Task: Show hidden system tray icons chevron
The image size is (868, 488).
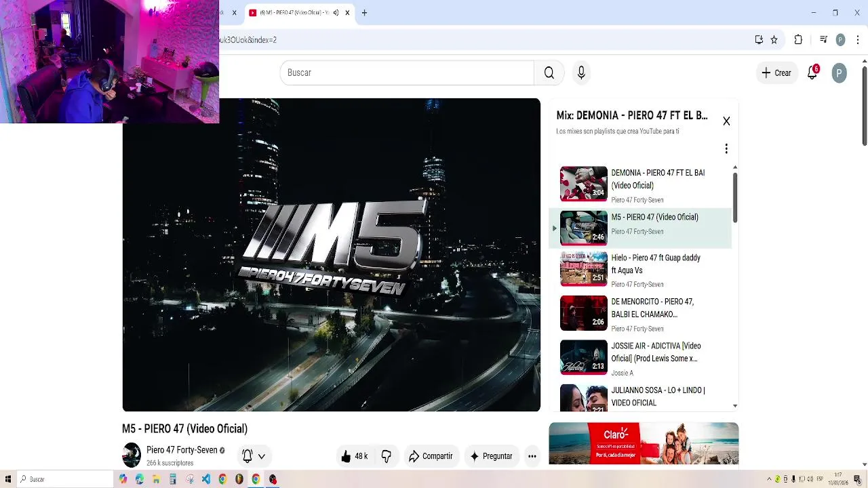Action: (769, 479)
